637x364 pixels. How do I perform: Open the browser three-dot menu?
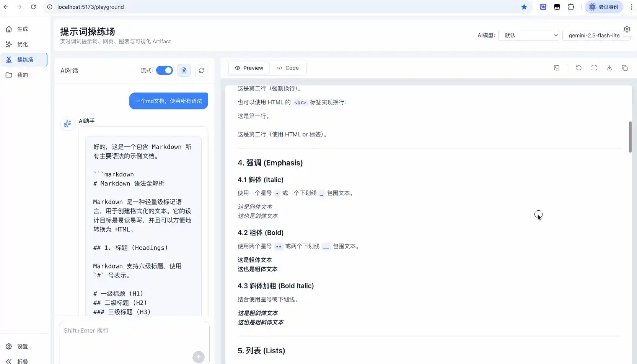[x=631, y=7]
